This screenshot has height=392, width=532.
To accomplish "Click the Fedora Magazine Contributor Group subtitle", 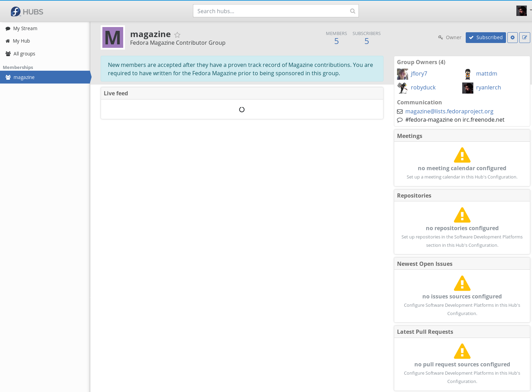I will [178, 43].
